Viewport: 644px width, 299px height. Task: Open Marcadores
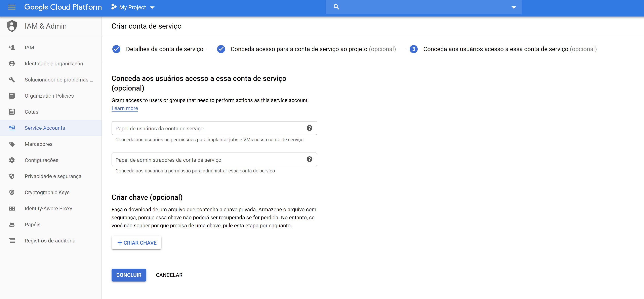click(51, 144)
